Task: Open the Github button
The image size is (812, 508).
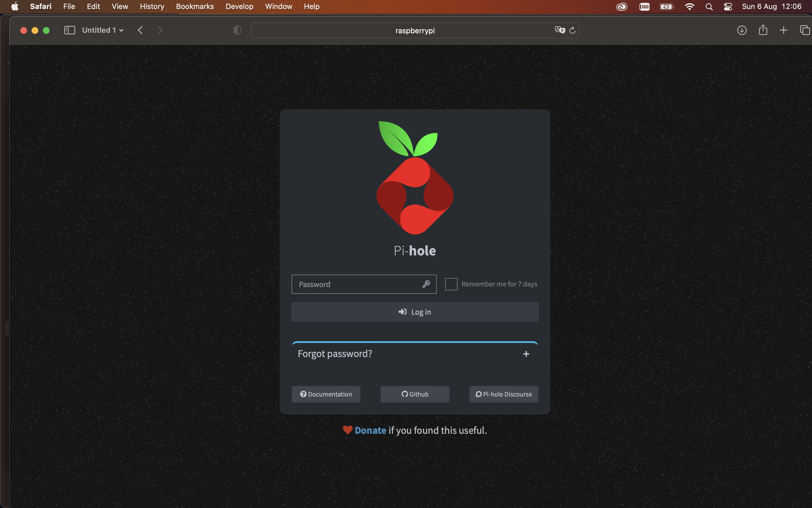Action: [415, 394]
